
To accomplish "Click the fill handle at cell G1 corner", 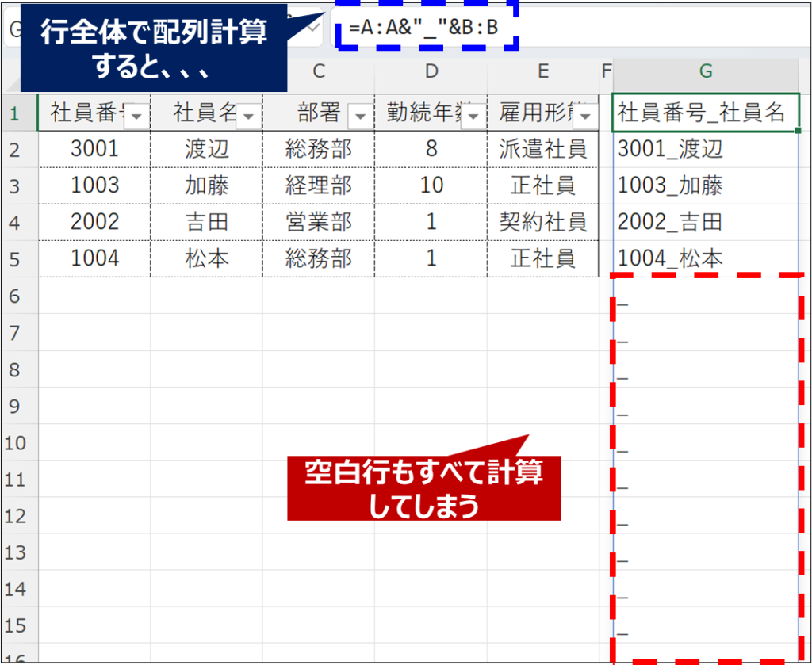I will [796, 130].
